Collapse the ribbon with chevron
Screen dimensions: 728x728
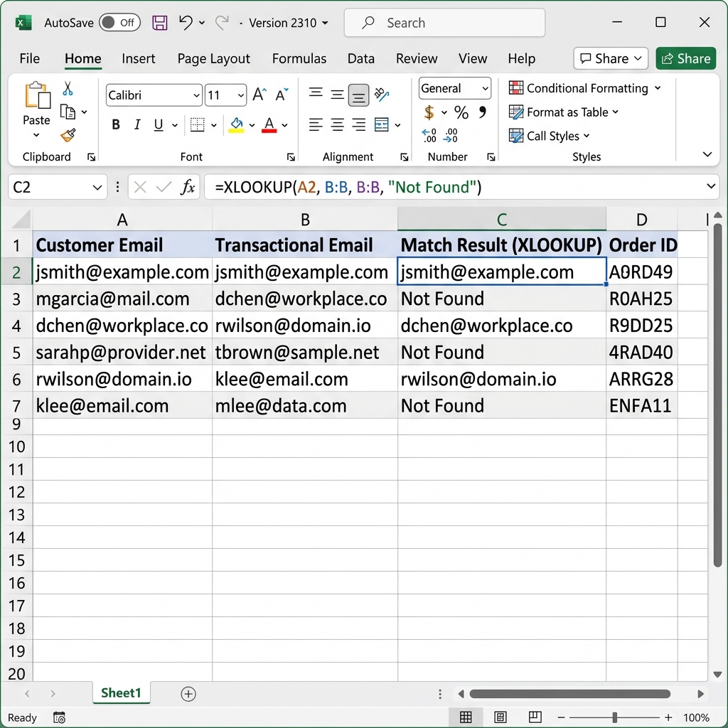tap(707, 154)
